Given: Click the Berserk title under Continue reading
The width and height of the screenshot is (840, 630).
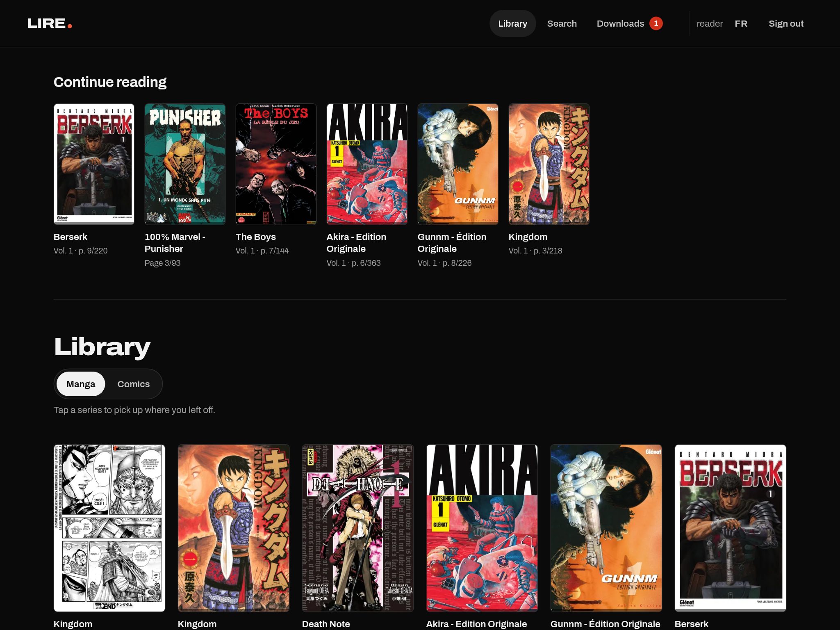Looking at the screenshot, I should (71, 237).
